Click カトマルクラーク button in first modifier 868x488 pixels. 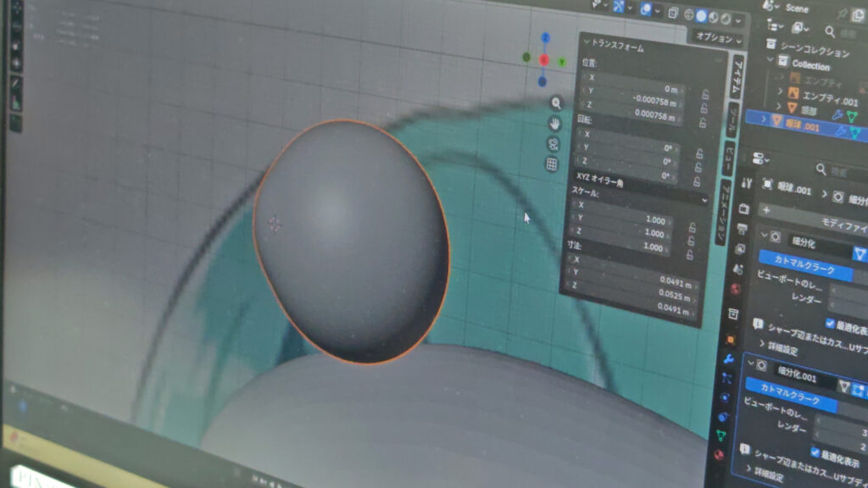pos(805,265)
